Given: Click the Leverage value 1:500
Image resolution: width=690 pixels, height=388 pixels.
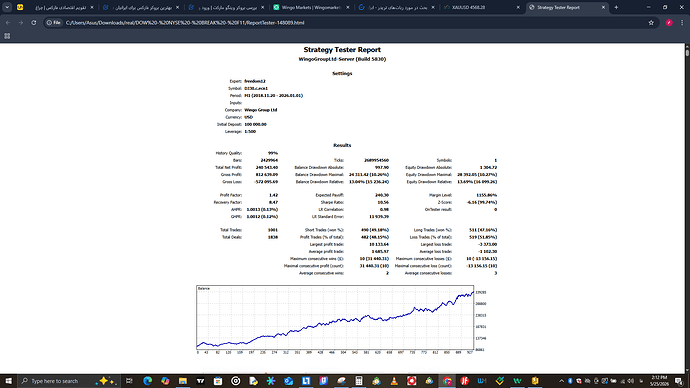Looking at the screenshot, I should [x=250, y=132].
